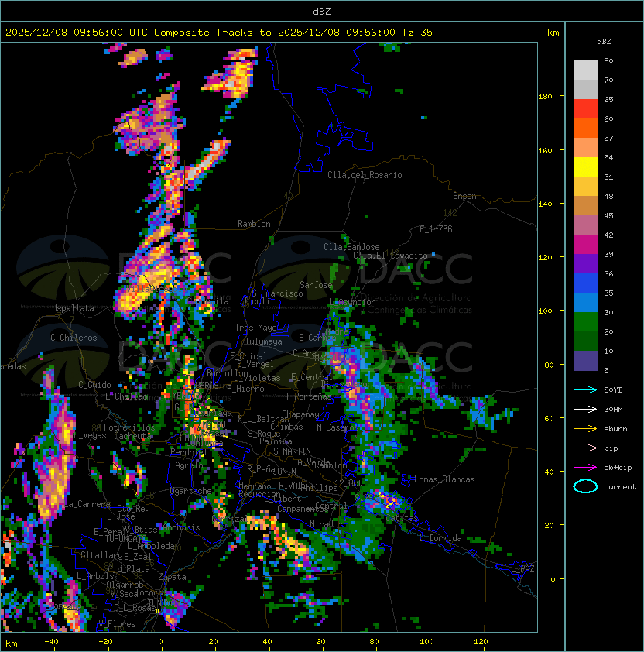The height and width of the screenshot is (652, 644).
Task: Click the 'Cacheuta' map label
Action: click(x=132, y=436)
